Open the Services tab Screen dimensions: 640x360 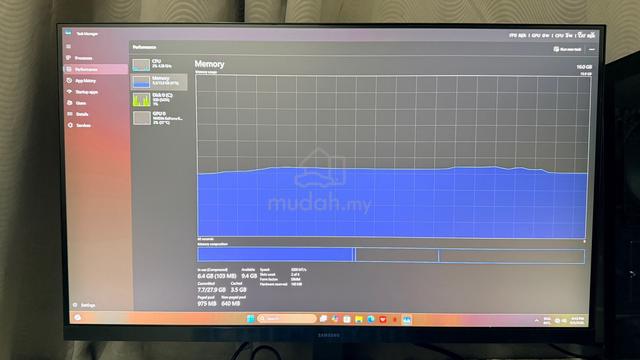coord(96,125)
